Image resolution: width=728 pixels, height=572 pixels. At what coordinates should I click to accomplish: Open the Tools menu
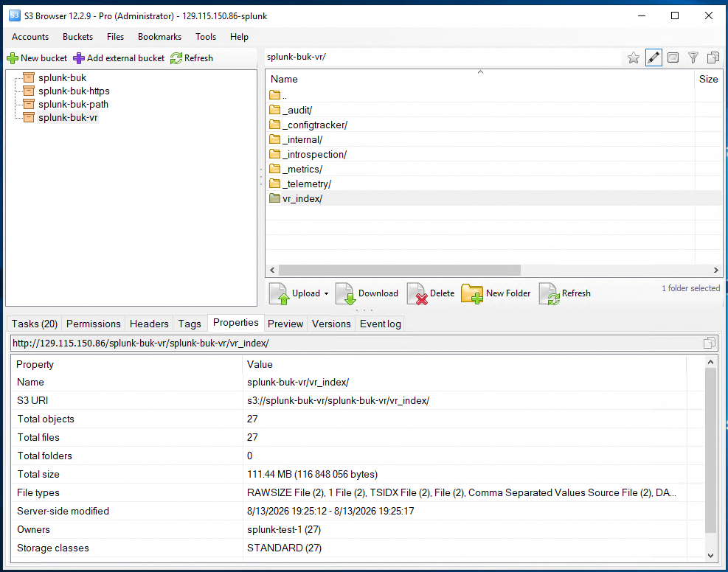click(206, 37)
